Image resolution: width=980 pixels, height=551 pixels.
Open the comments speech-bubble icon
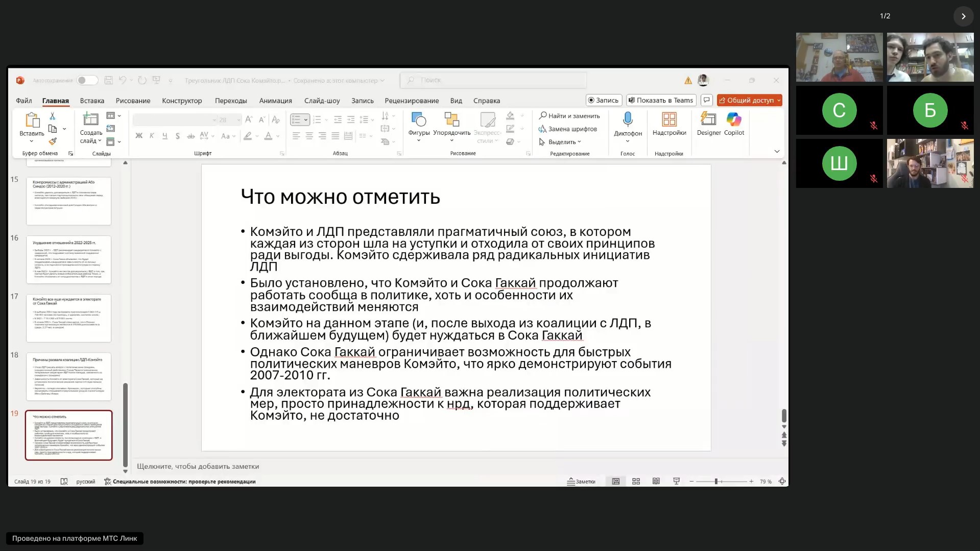[706, 100]
